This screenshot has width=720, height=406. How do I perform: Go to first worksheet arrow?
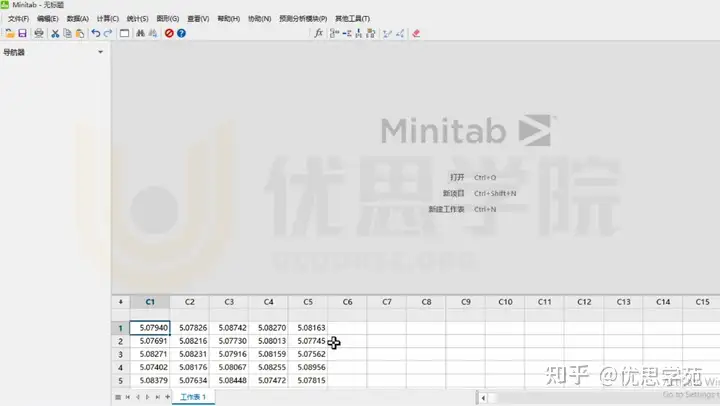(128, 397)
